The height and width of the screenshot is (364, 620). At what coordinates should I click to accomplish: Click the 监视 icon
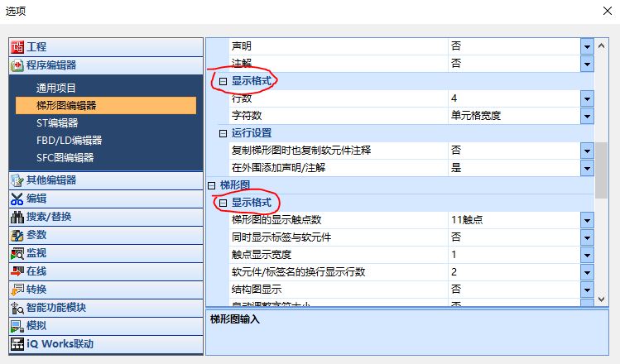pyautogui.click(x=17, y=253)
